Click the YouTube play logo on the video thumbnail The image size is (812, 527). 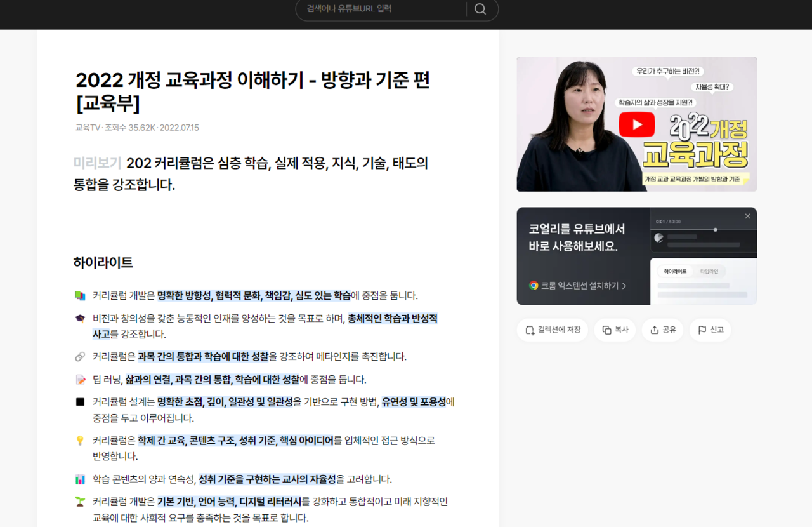point(637,124)
